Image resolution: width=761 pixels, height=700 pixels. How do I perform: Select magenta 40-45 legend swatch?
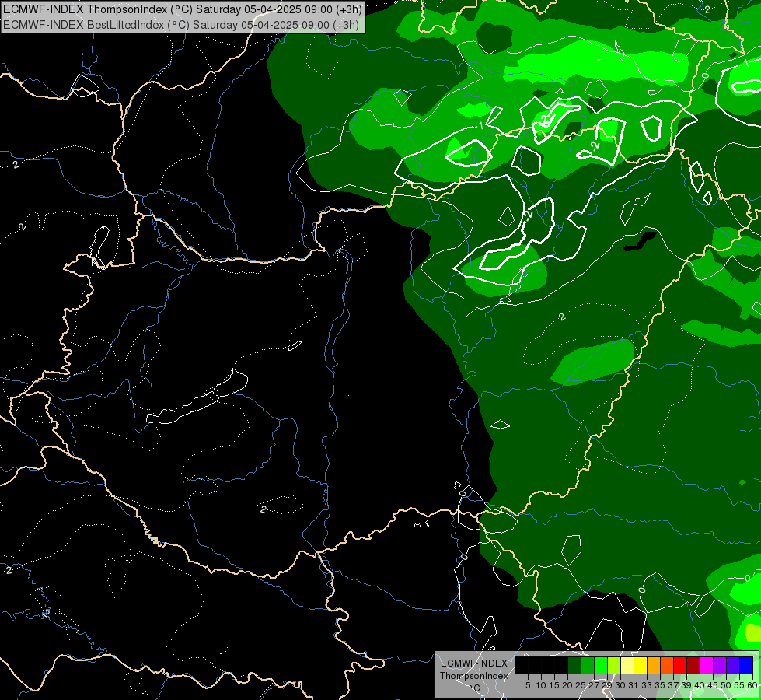tap(707, 666)
